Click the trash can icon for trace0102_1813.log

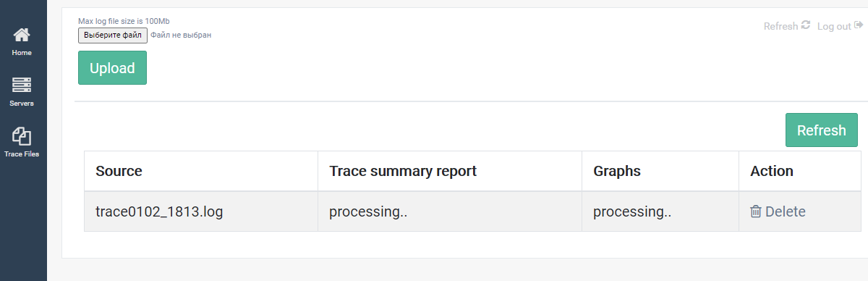(756, 211)
